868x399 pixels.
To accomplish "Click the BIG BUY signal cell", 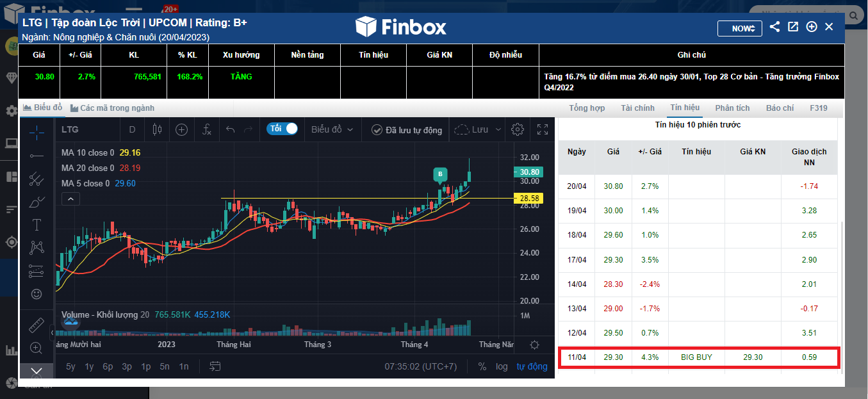I will click(x=696, y=357).
